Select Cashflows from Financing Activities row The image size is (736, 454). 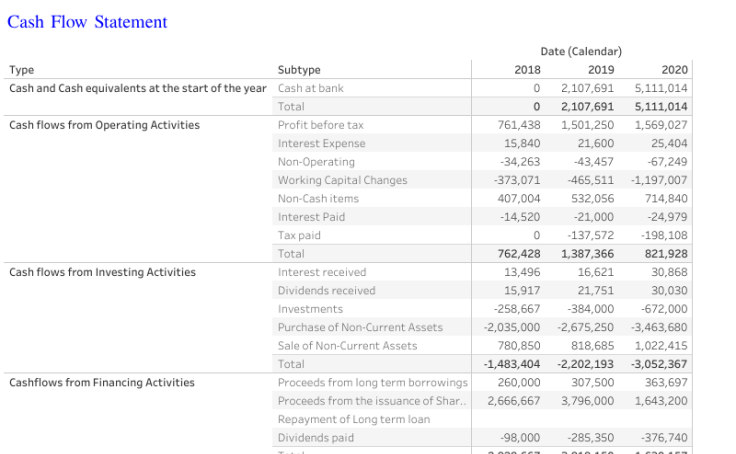101,382
